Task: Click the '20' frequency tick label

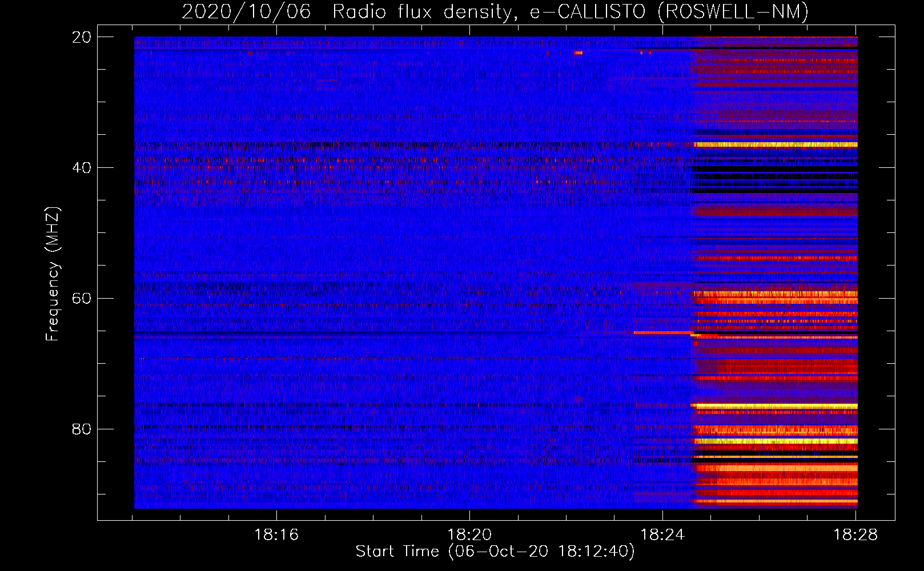Action: click(x=82, y=37)
